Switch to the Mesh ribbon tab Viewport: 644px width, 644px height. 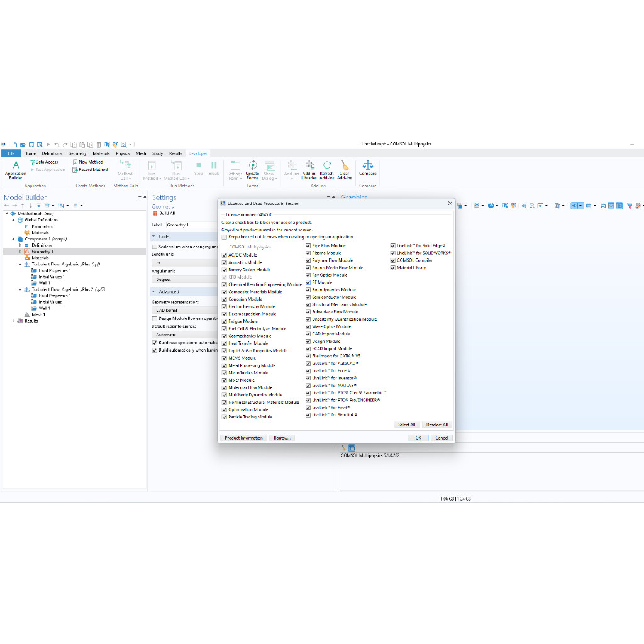tap(141, 153)
